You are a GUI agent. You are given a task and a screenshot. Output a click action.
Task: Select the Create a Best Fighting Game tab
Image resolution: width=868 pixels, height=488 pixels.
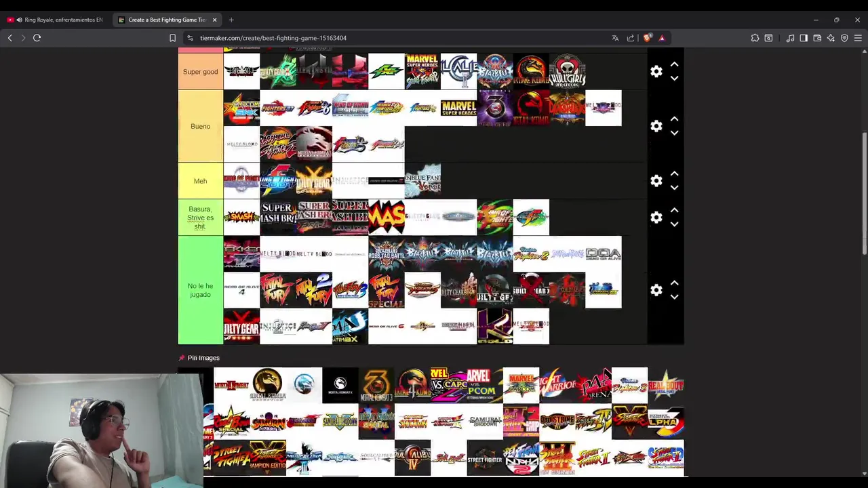click(166, 20)
